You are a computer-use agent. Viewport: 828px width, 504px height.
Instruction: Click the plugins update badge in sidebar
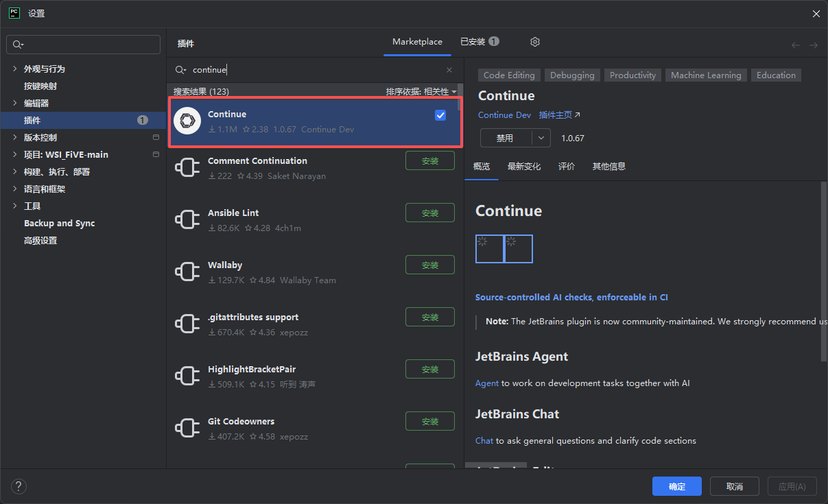coord(143,120)
